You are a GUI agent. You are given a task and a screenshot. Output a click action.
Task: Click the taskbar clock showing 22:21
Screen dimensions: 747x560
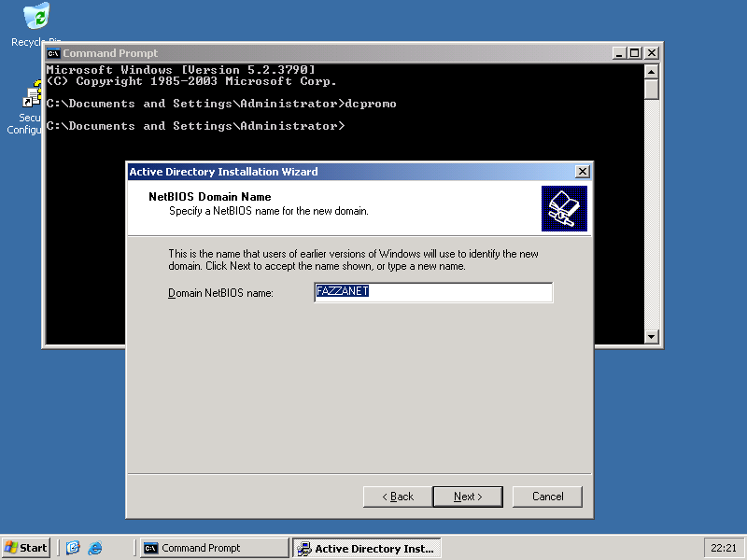(x=723, y=548)
